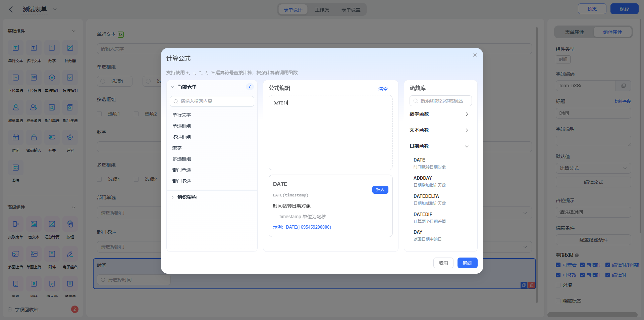The width and height of the screenshot is (644, 320).
Task: Switch to the 工作流 tab
Action: pos(322,10)
